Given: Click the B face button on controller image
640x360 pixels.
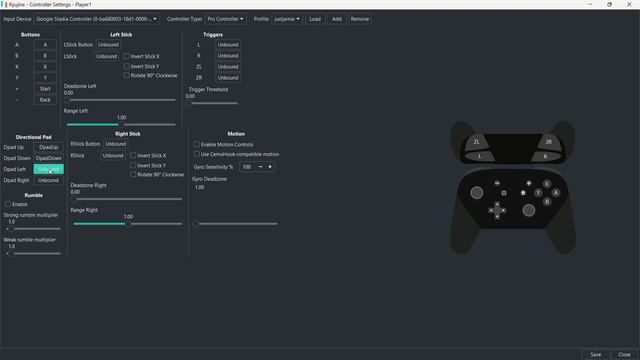Looking at the screenshot, I should pos(547,202).
